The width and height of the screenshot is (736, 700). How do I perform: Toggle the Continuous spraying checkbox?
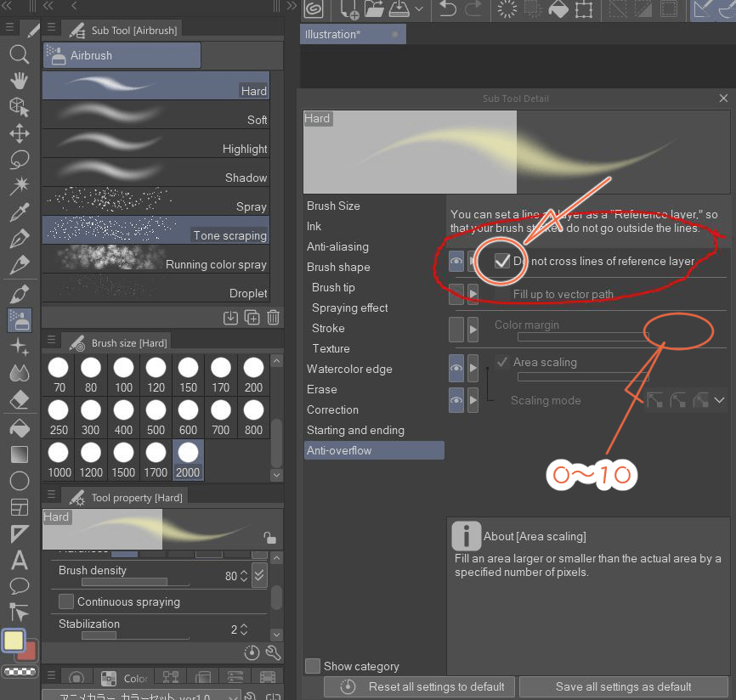point(65,601)
